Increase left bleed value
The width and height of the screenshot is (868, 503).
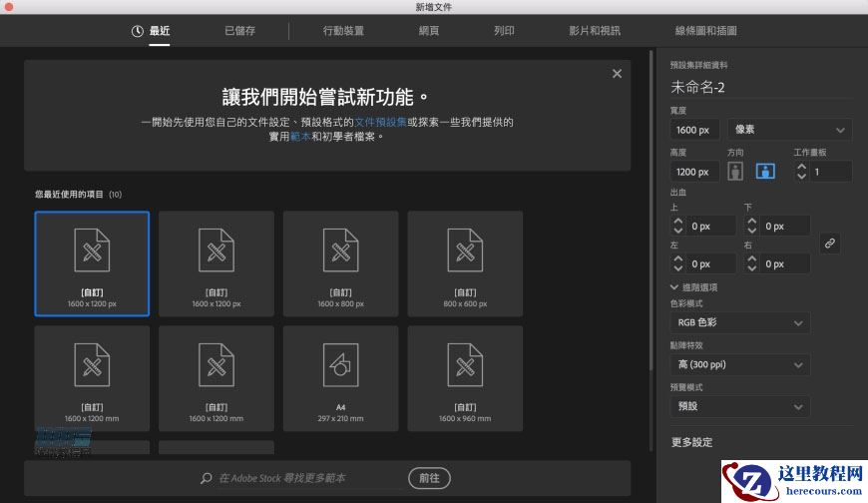678,258
